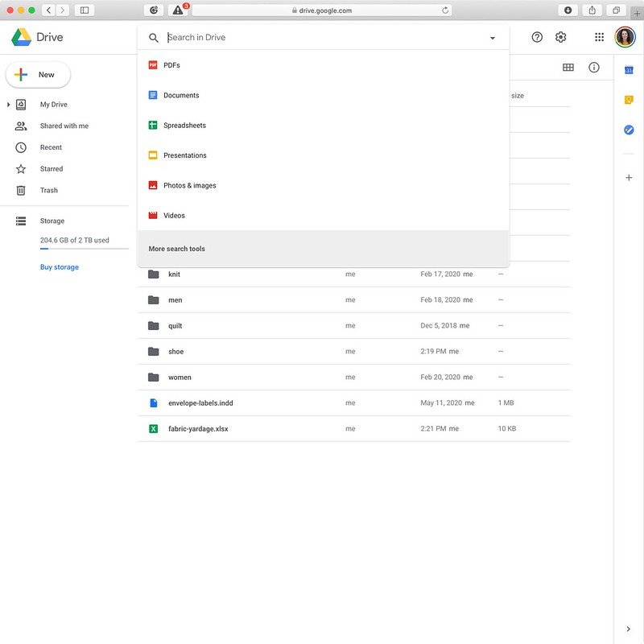Select the fabric-yardage.xlsx file

(198, 429)
